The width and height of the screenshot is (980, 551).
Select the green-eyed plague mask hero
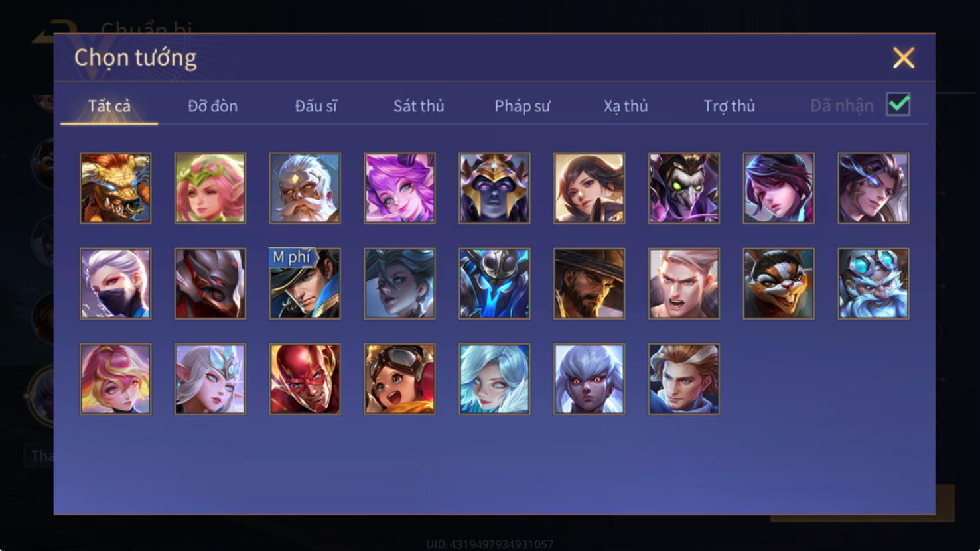click(x=684, y=188)
